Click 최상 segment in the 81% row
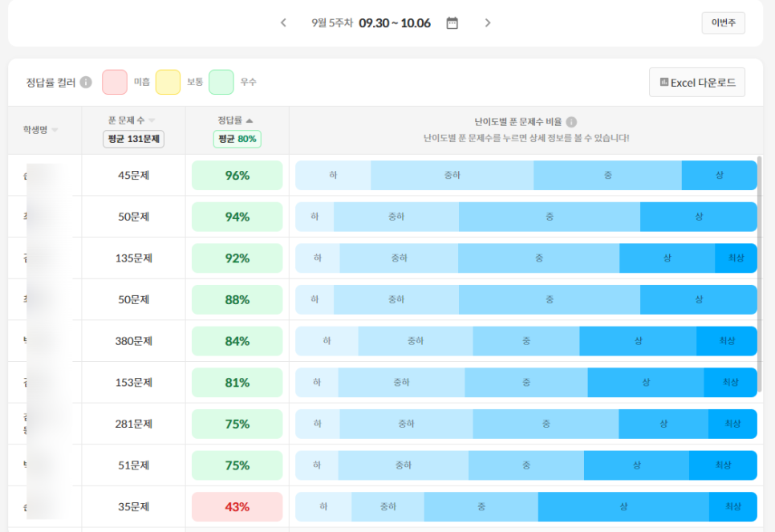775x532 pixels. pyautogui.click(x=731, y=382)
